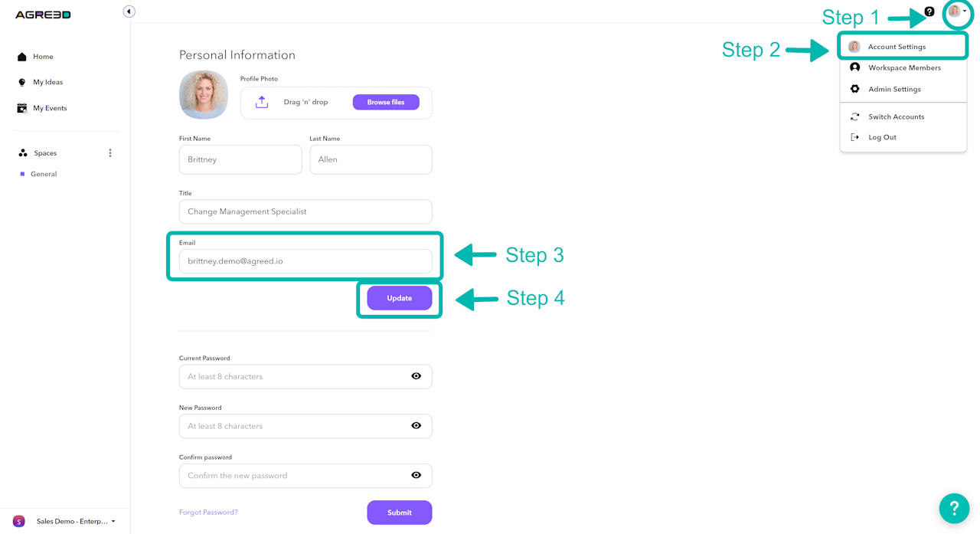Select Account Settings from the menu
This screenshot has width=980, height=534.
897,47
